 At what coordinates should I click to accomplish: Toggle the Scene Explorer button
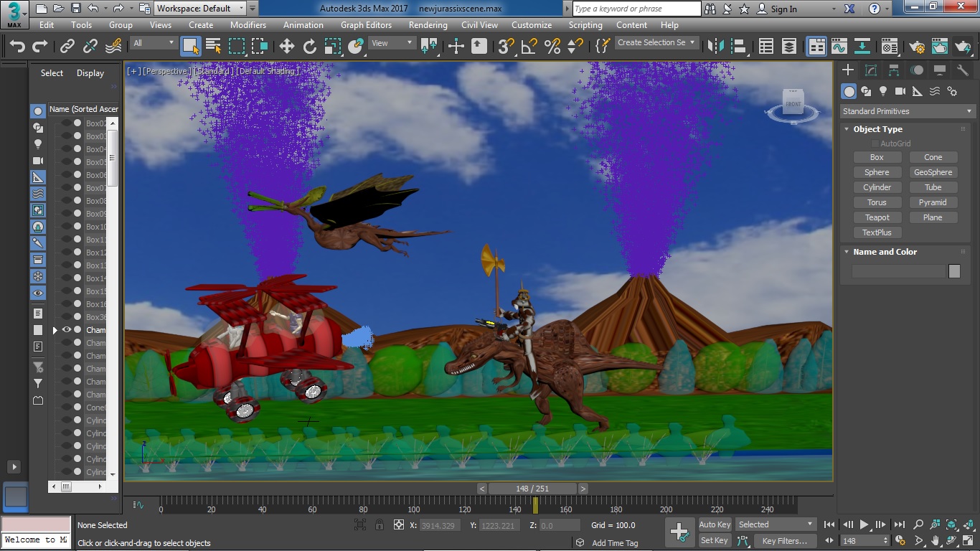click(766, 47)
